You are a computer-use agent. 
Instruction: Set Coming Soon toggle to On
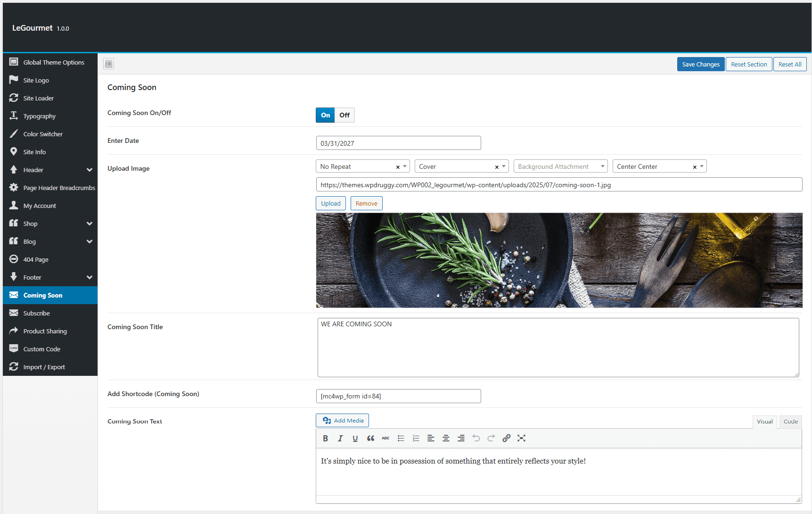click(x=325, y=115)
